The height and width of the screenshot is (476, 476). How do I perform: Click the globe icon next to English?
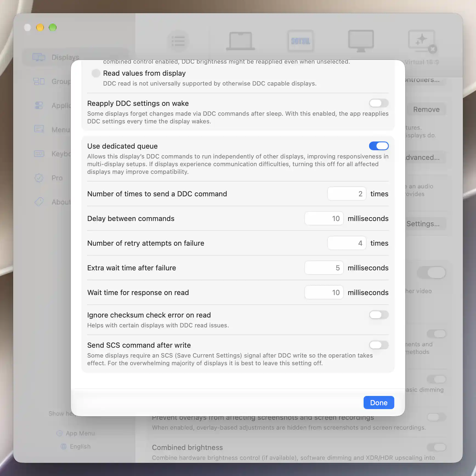[x=64, y=446]
